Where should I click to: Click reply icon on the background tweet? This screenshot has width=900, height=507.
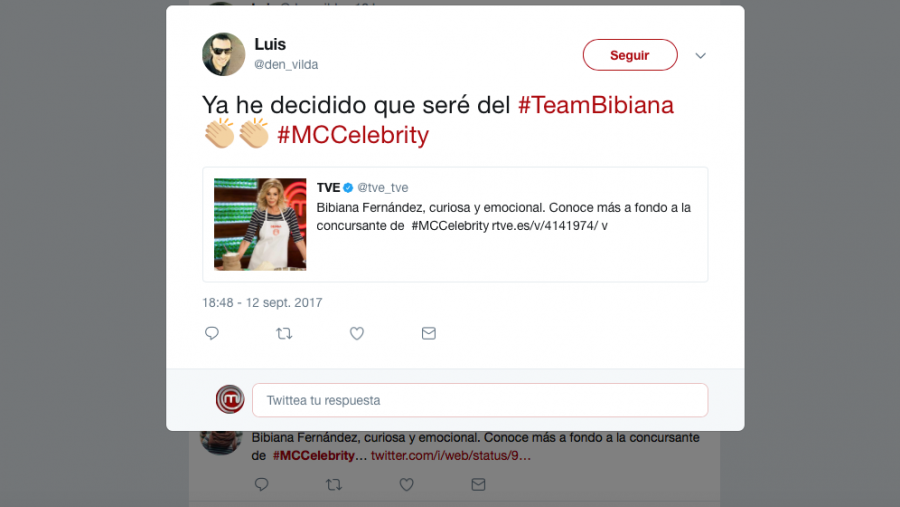[x=262, y=485]
